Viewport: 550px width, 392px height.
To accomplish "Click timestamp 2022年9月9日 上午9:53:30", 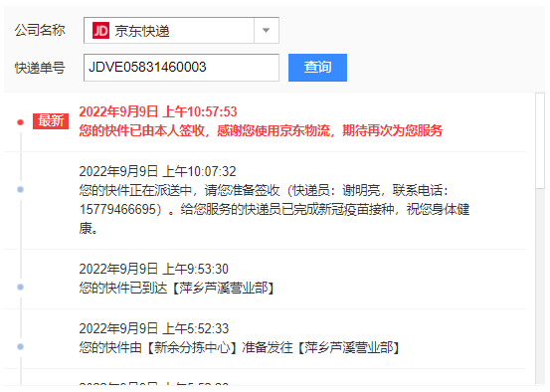I will click(153, 270).
